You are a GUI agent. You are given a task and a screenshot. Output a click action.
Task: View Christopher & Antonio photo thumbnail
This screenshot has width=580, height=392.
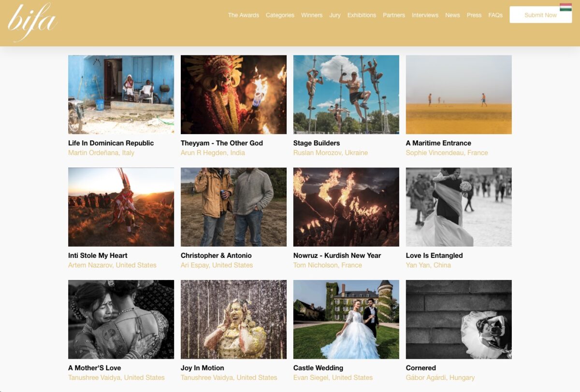[233, 207]
